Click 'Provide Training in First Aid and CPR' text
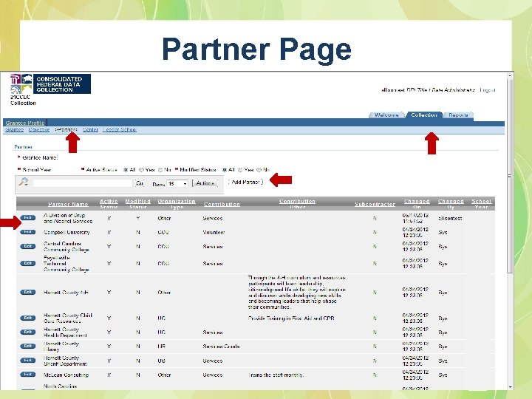 tap(291, 318)
